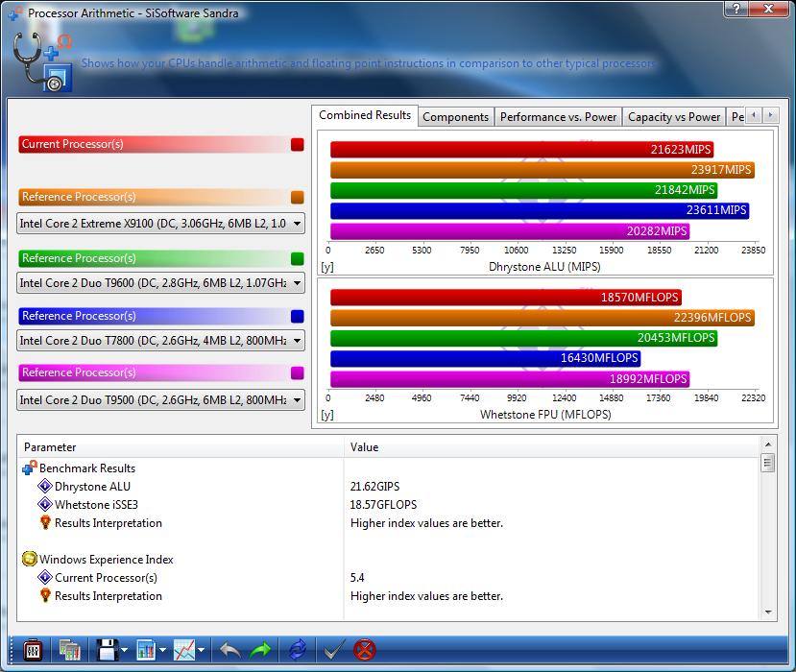Go forward with the green arrow icon

(x=260, y=650)
